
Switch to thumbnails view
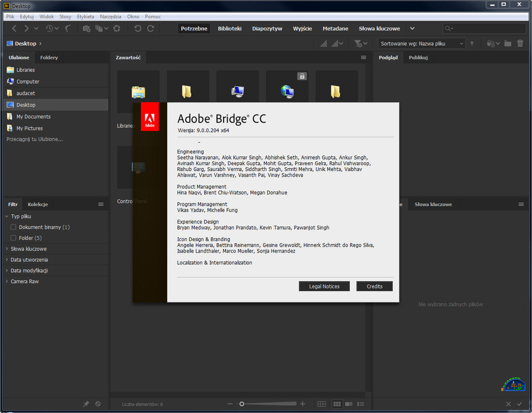[x=337, y=404]
